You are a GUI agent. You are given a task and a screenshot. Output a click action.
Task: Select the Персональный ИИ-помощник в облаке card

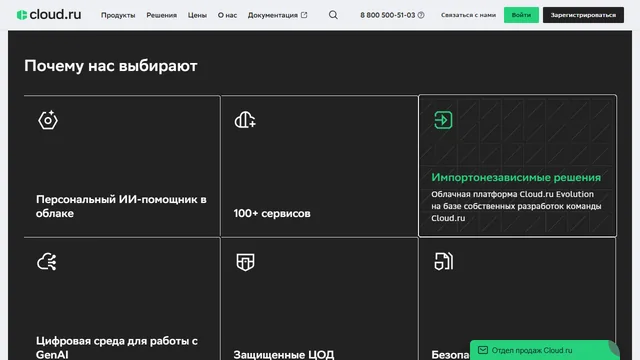[122, 166]
